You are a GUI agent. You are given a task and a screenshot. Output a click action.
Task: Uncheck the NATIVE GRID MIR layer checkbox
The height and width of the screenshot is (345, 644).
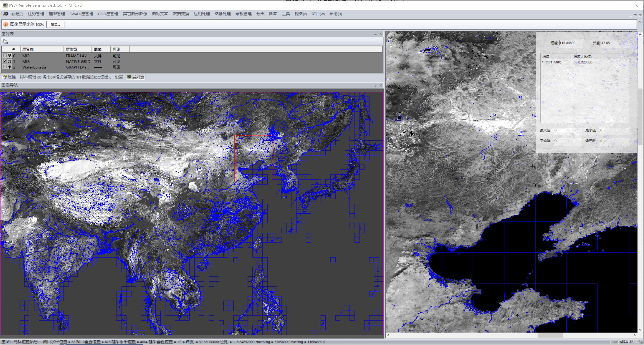[5, 61]
